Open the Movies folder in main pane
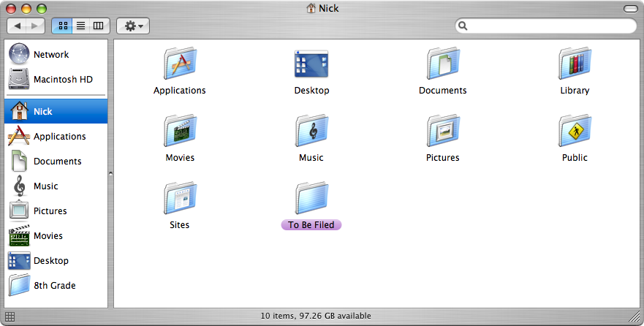 [181, 131]
